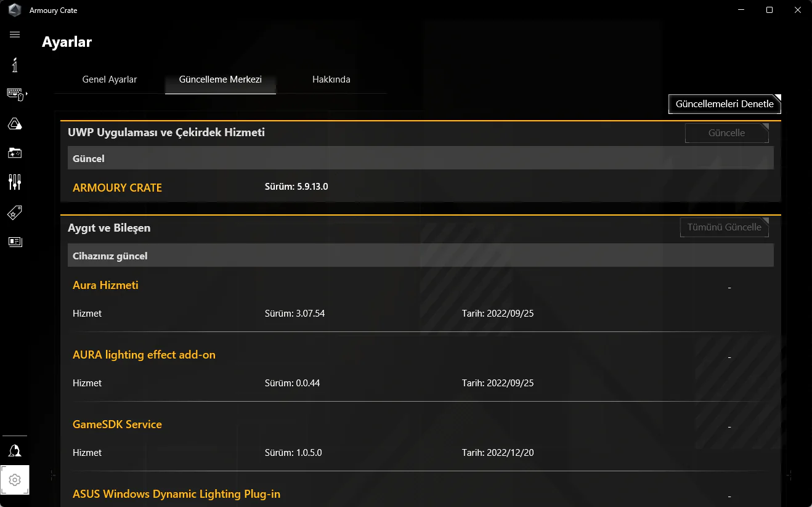Screen dimensions: 812x507
Task: Switch to Genel Ayarlar tab
Action: coord(110,79)
